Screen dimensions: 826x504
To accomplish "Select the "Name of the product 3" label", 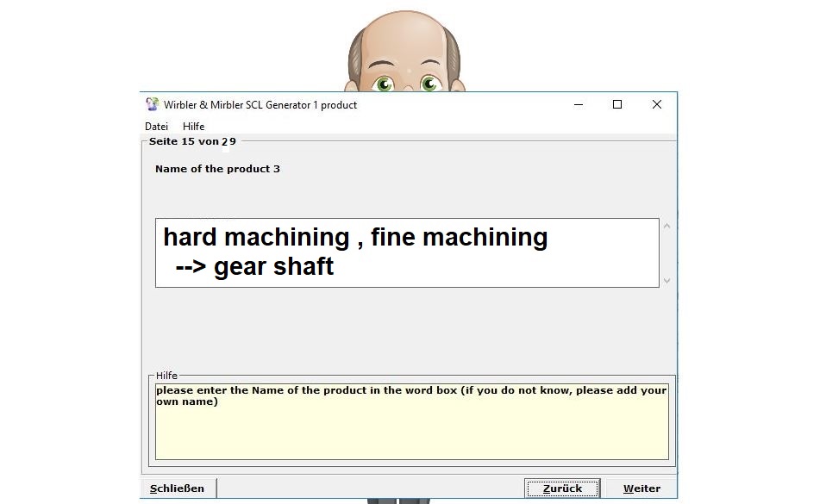I will click(x=217, y=169).
